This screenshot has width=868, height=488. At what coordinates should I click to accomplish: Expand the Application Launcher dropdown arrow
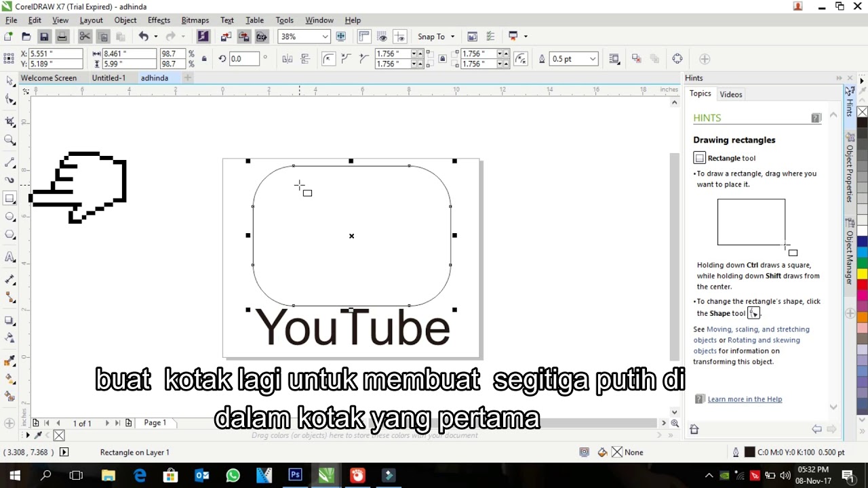(x=526, y=37)
